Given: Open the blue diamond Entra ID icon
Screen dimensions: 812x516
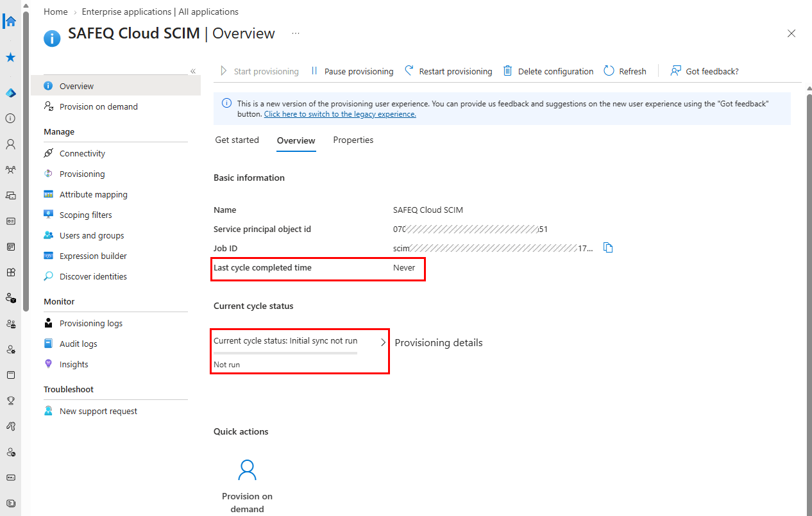Looking at the screenshot, I should [10, 93].
